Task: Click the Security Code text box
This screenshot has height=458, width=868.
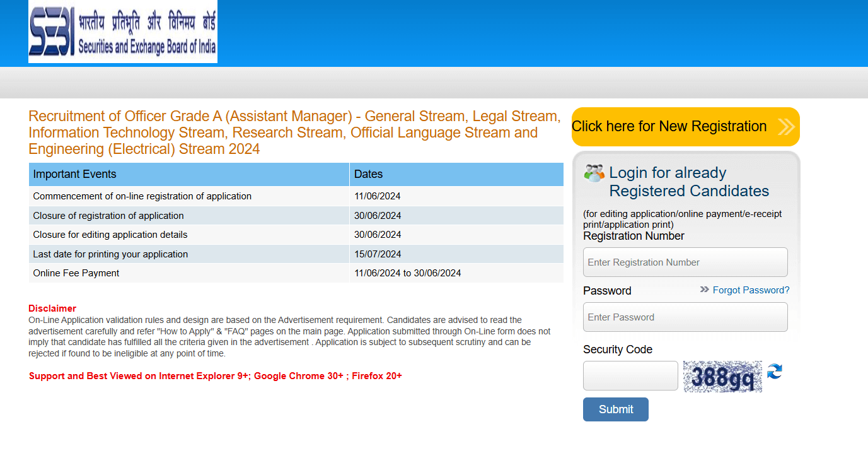Action: click(x=630, y=376)
